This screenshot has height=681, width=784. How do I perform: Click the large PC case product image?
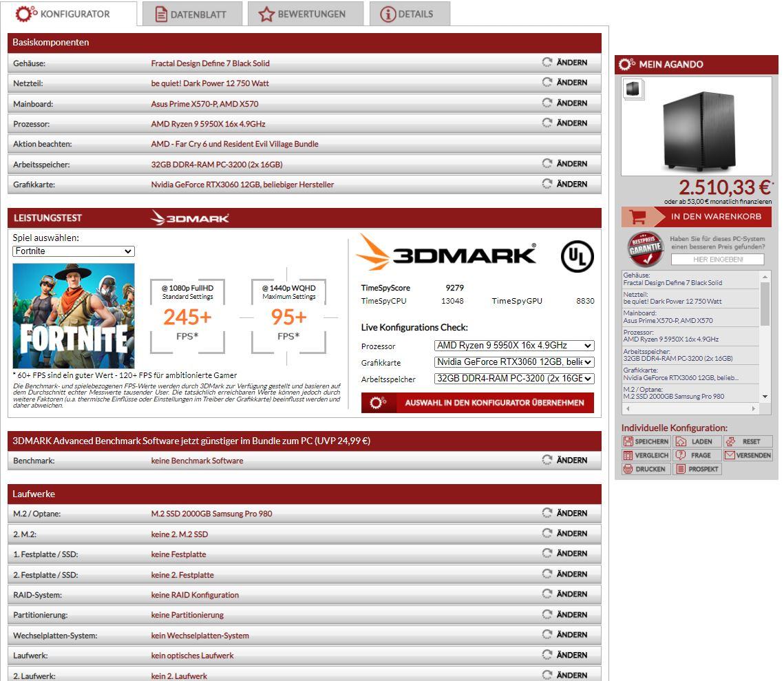tap(699, 132)
